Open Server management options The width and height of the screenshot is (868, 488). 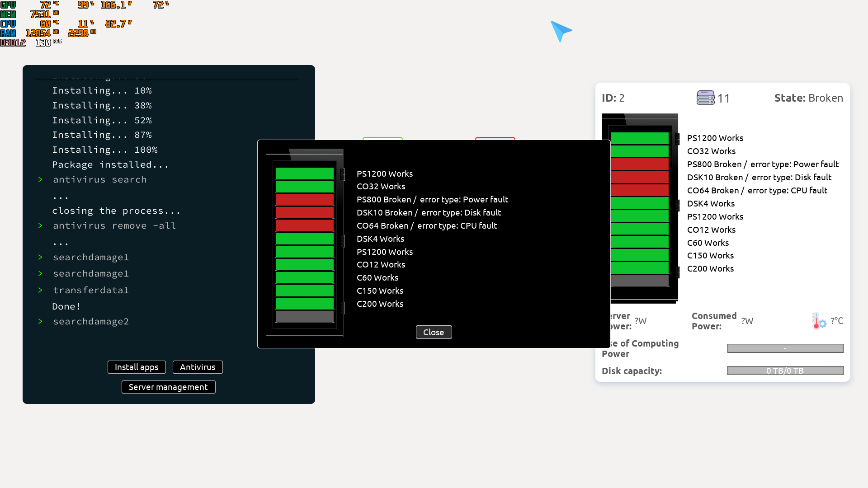pyautogui.click(x=168, y=387)
